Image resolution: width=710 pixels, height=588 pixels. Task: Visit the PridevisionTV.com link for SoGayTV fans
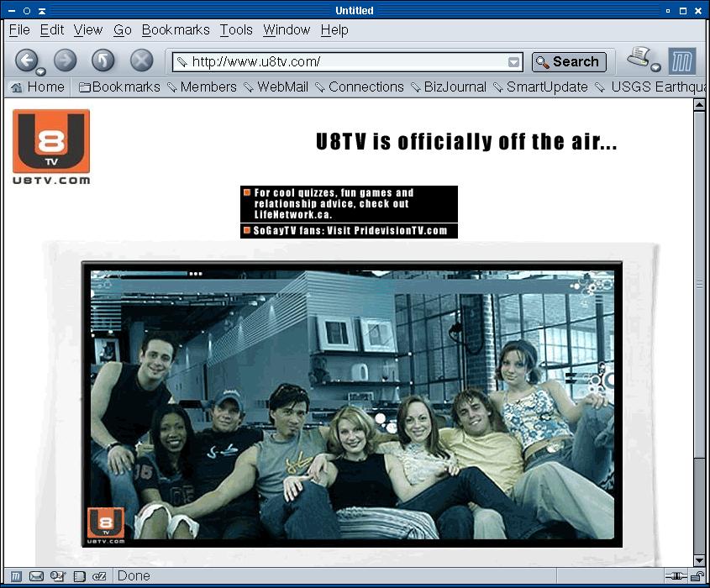(x=349, y=231)
